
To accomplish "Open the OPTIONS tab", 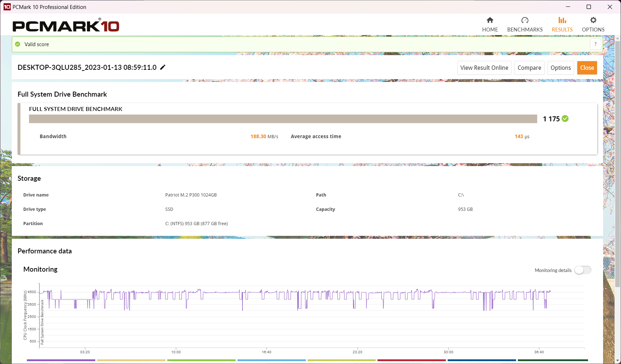I will pyautogui.click(x=593, y=25).
